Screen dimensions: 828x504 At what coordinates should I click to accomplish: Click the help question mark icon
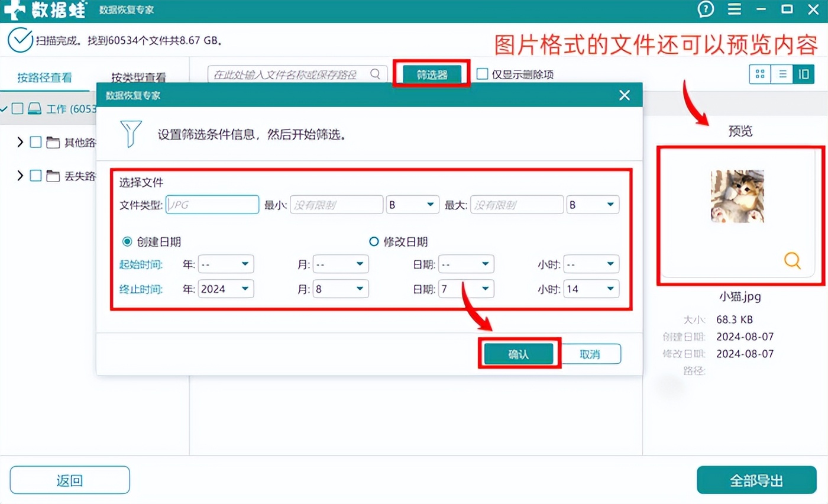[706, 9]
